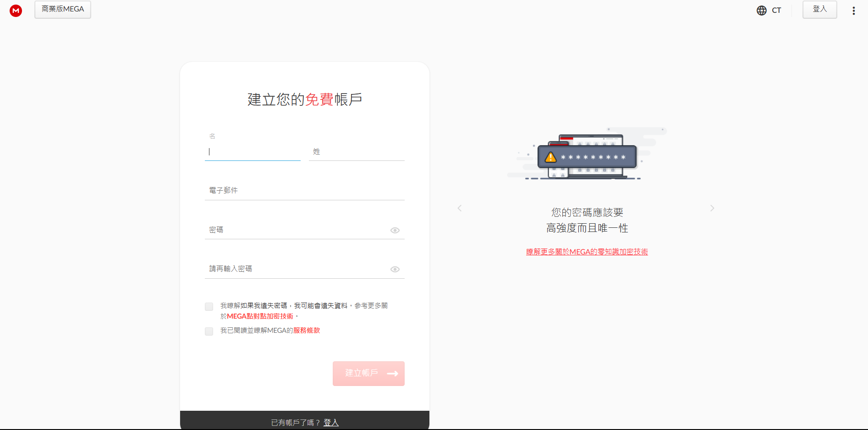This screenshot has width=868, height=430.
Task: Open the 商業版MEGA business page
Action: tap(63, 9)
